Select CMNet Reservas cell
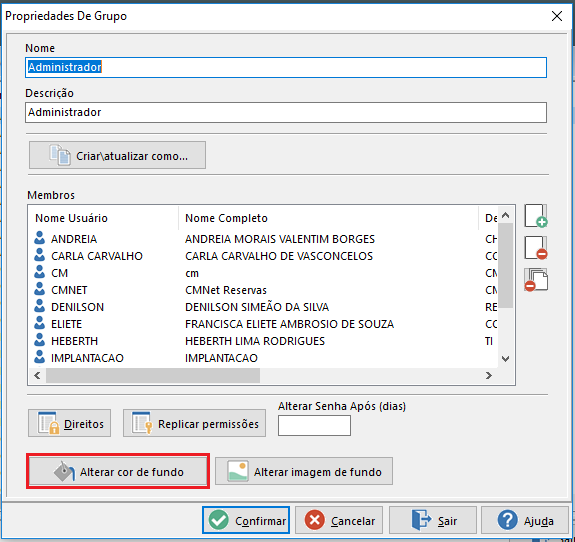Screen dimensions: 575x542 pos(226,290)
